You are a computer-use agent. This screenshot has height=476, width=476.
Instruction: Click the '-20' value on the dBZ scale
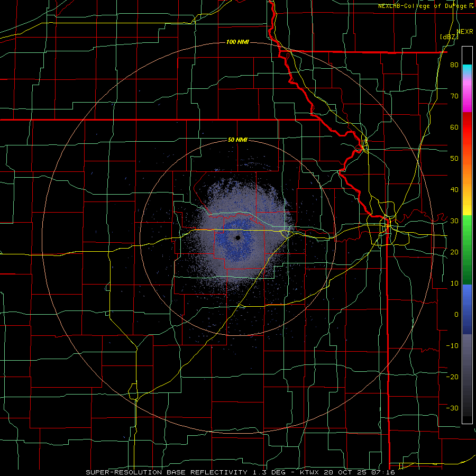[x=452, y=377]
